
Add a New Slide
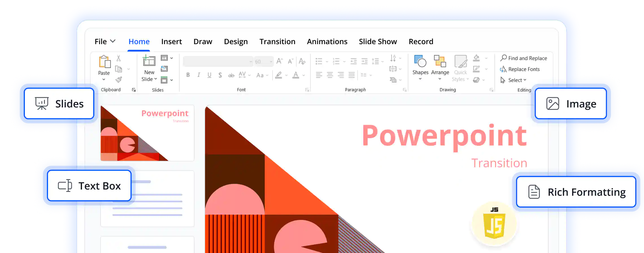pos(149,68)
